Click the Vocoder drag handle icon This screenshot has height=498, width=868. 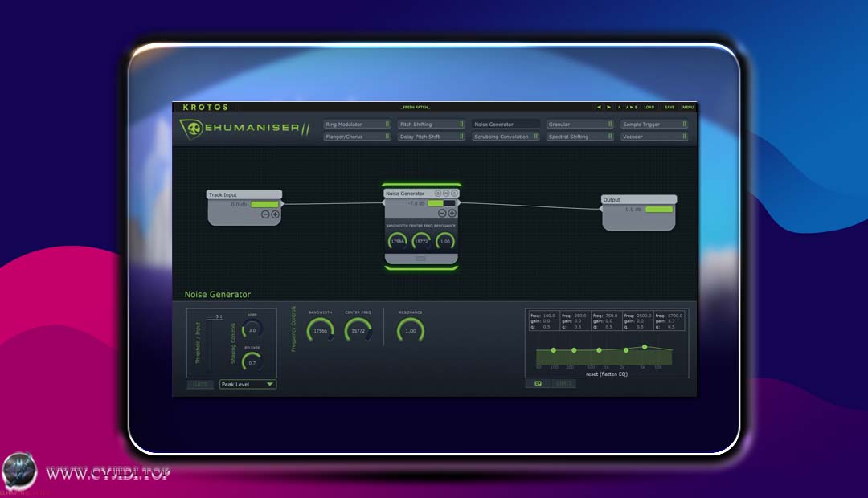point(684,137)
